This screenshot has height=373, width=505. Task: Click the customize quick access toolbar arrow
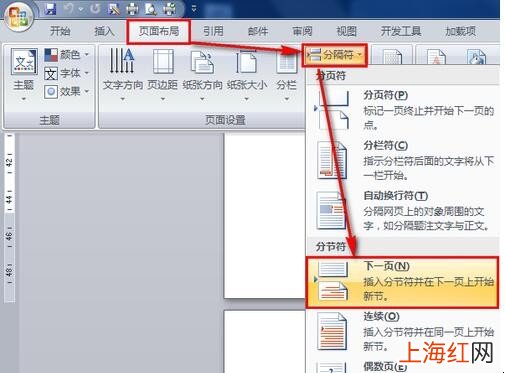194,9
